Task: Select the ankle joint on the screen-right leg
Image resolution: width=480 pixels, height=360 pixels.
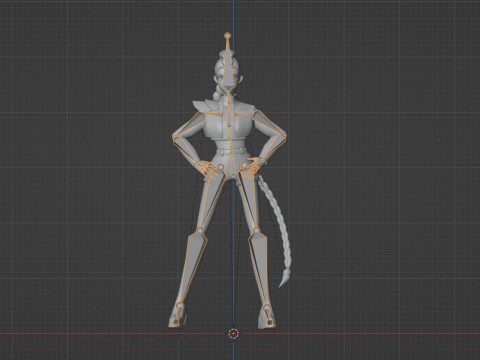Action: click(x=266, y=306)
